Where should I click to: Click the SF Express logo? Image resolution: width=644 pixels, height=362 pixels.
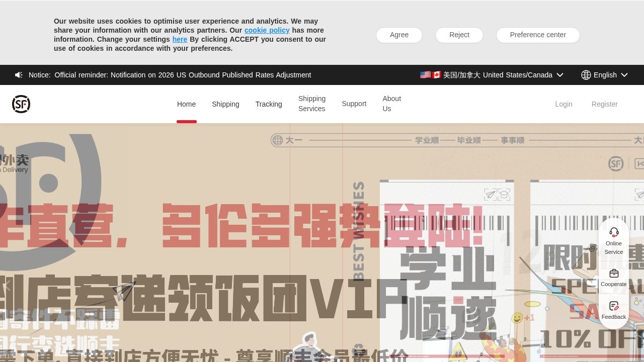21,104
